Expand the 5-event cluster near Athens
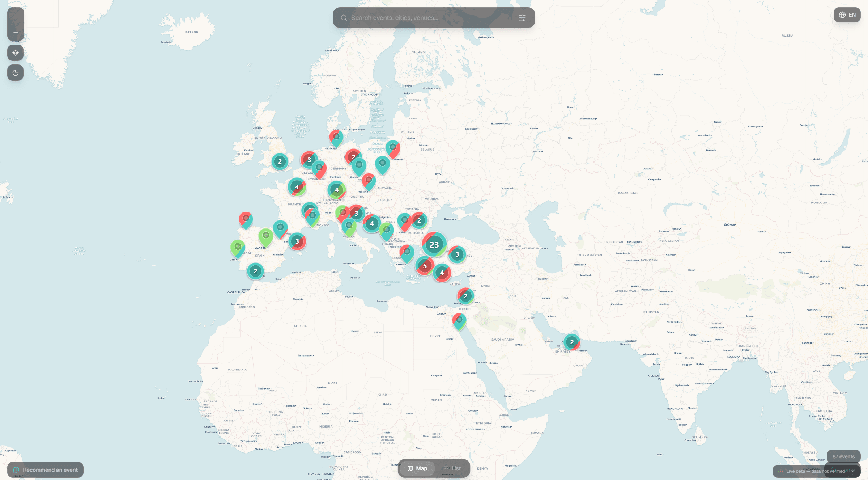 [x=425, y=266]
